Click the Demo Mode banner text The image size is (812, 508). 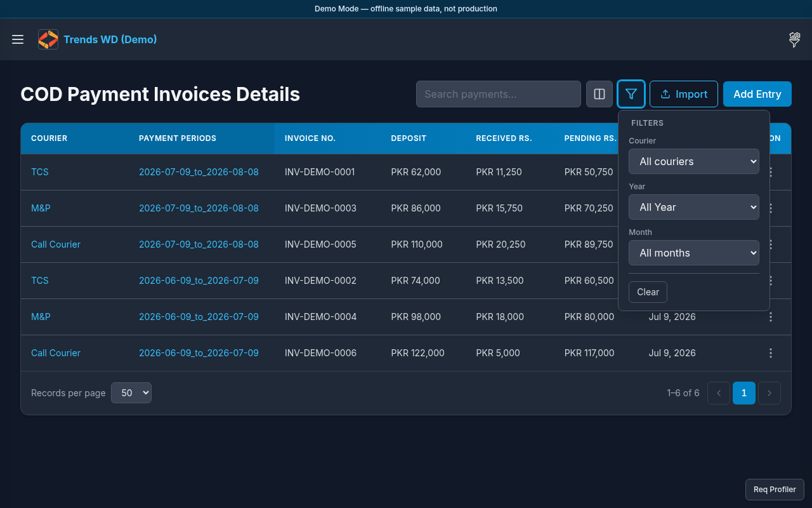(x=406, y=9)
